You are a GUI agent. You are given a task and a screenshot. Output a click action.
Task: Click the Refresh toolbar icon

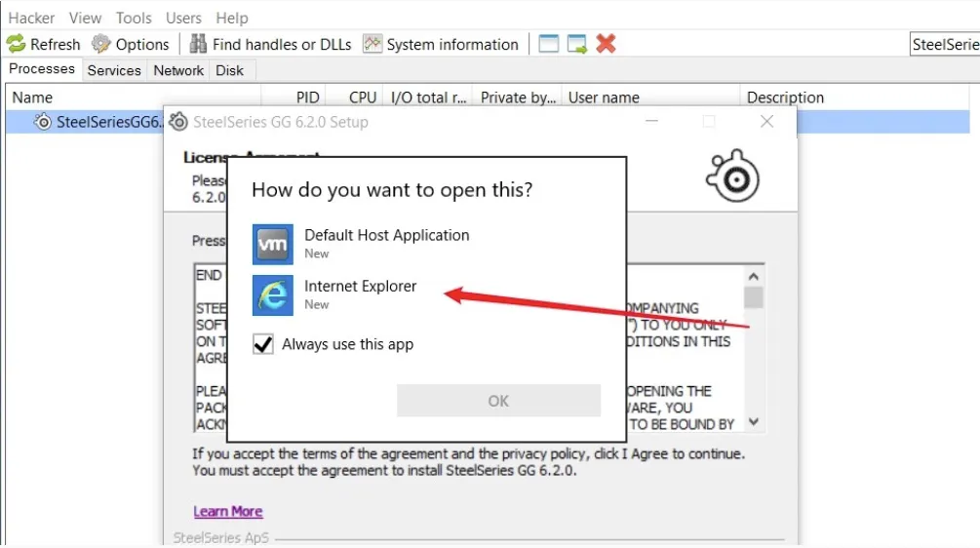coord(17,44)
